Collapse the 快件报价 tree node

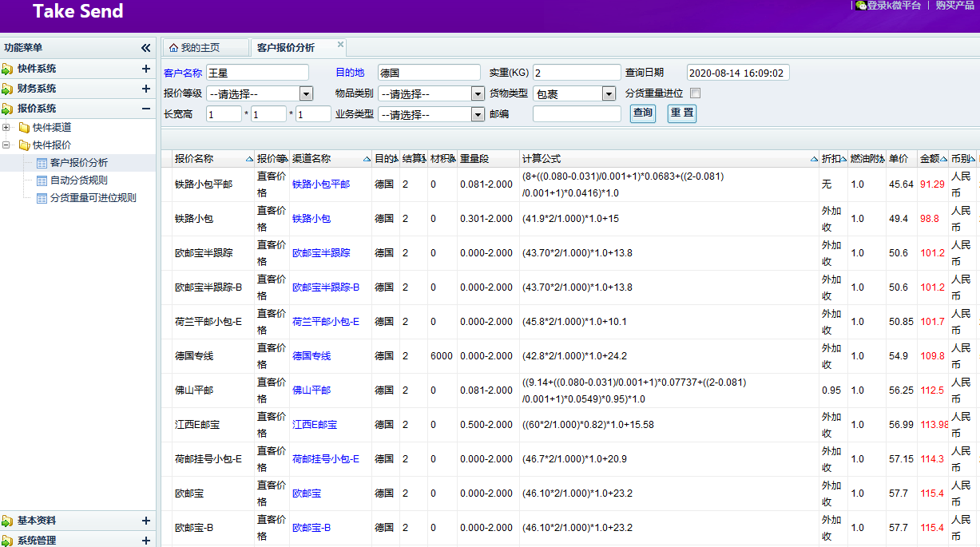click(6, 145)
